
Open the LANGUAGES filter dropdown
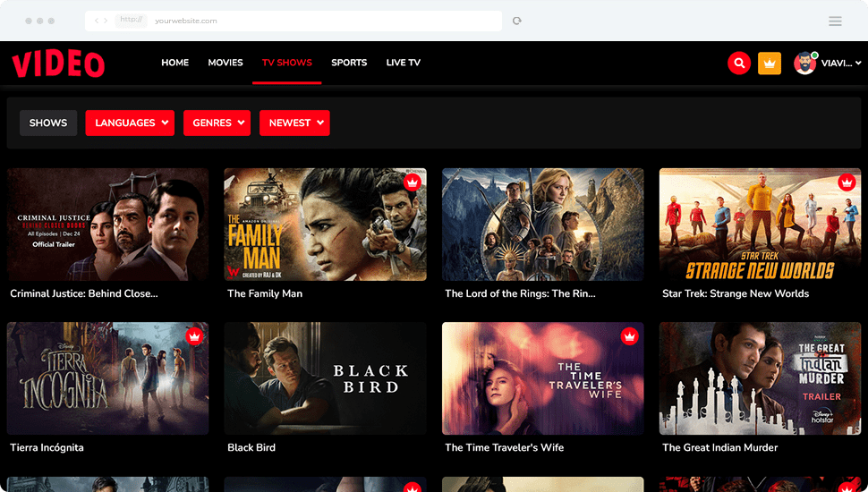click(x=130, y=123)
